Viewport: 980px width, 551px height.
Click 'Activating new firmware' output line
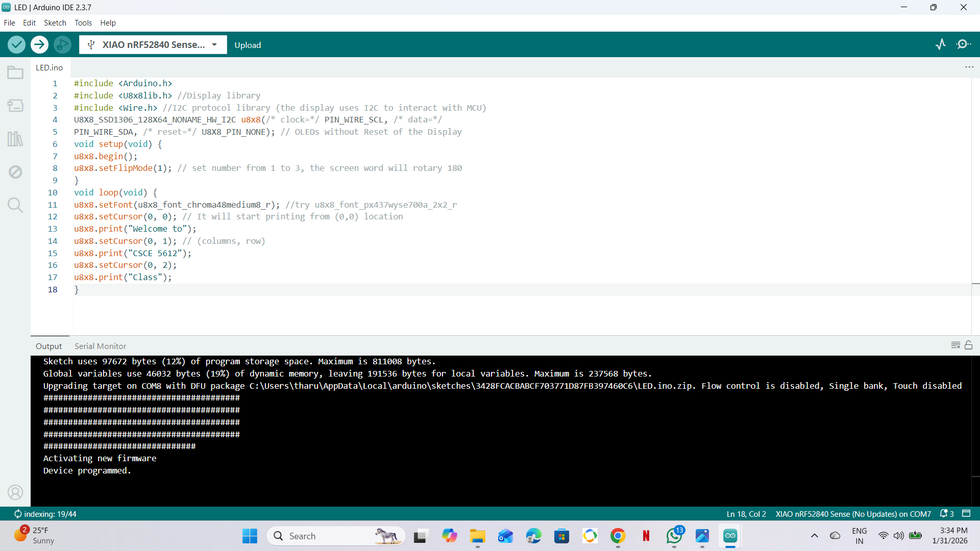[100, 458]
